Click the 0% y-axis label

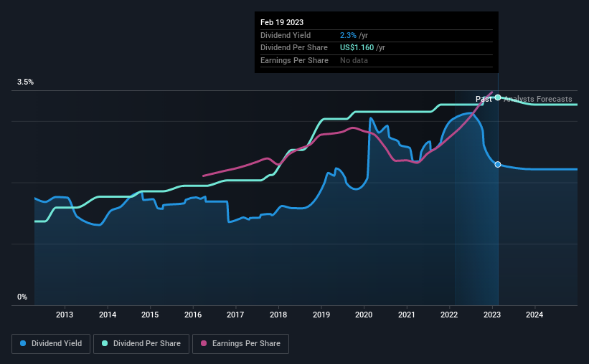[22, 297]
